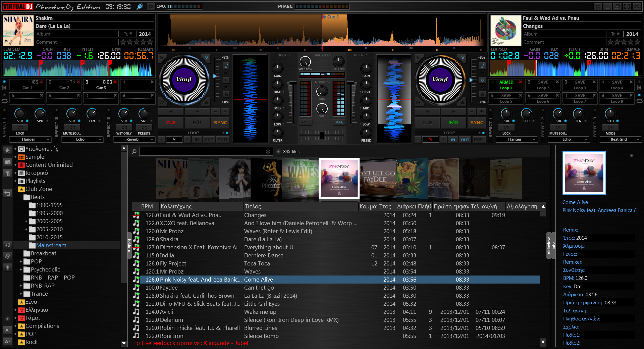Click the microphone icon in the left sidebar
This screenshot has height=349, width=644.
tap(7, 267)
